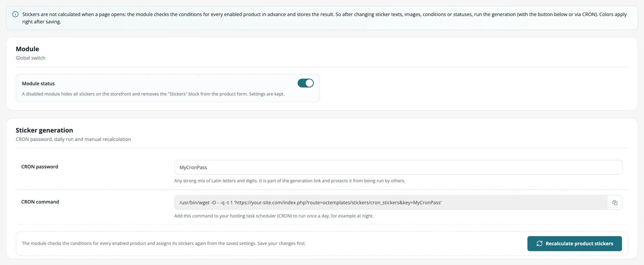This screenshot has width=644, height=265.
Task: Click inside the read-only CRON command field
Action: click(390, 203)
